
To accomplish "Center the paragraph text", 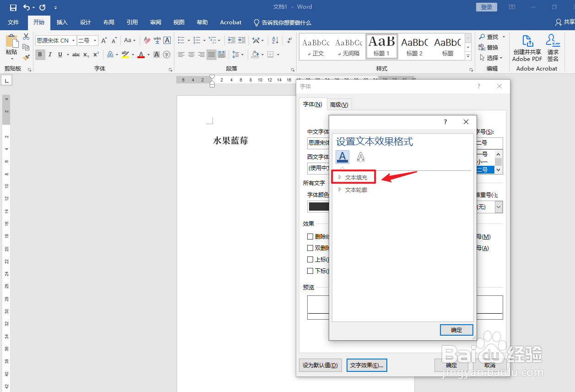I will click(191, 54).
